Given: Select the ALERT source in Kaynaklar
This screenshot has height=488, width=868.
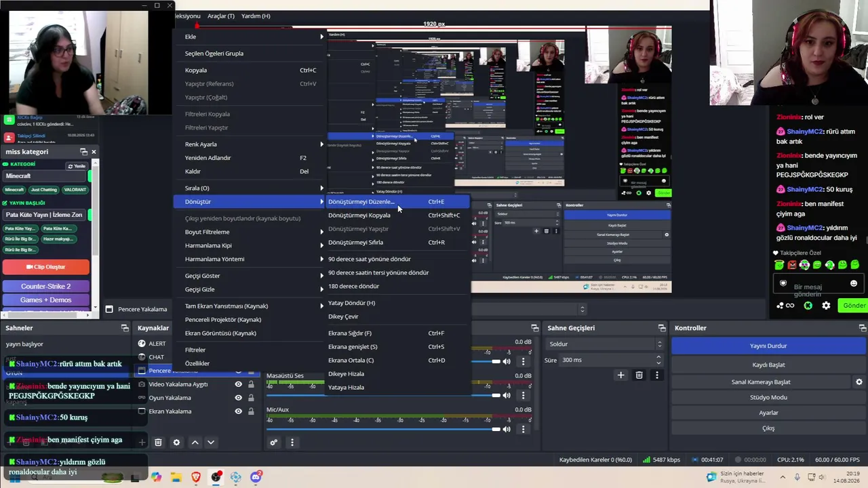Looking at the screenshot, I should click(157, 344).
